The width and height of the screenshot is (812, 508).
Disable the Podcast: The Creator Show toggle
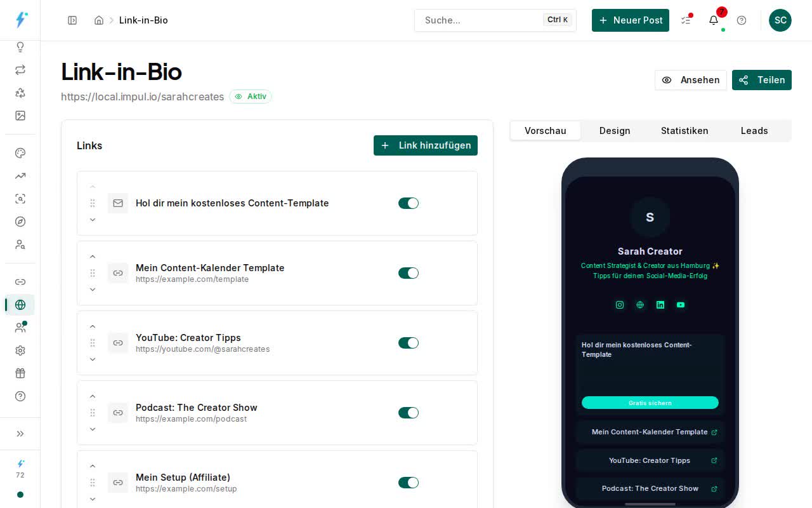pyautogui.click(x=409, y=413)
